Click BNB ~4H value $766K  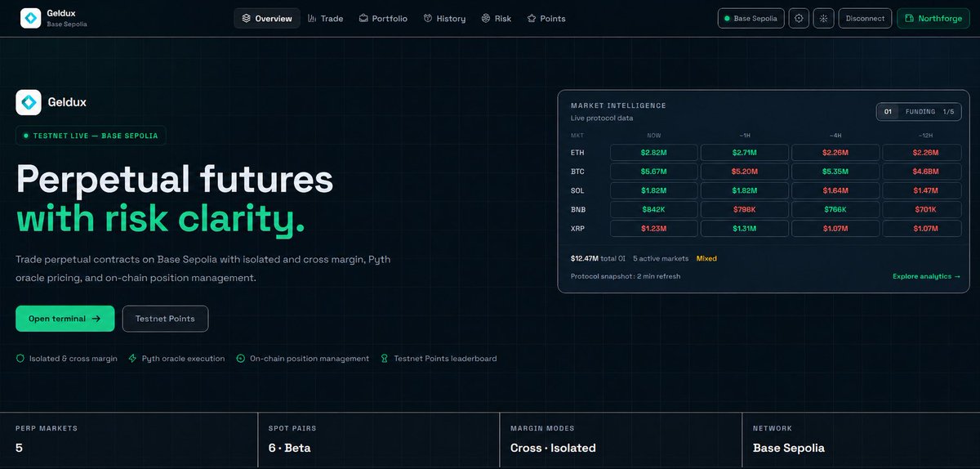pos(835,210)
